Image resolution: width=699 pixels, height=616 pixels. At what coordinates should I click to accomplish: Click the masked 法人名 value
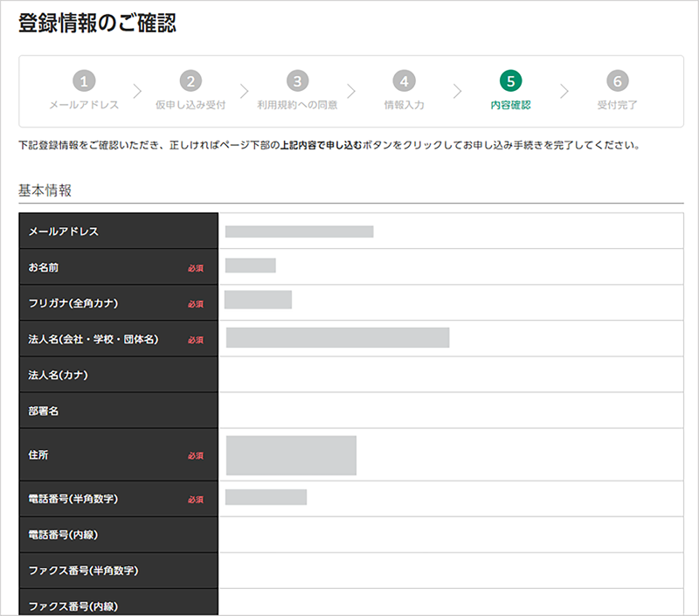(337, 338)
